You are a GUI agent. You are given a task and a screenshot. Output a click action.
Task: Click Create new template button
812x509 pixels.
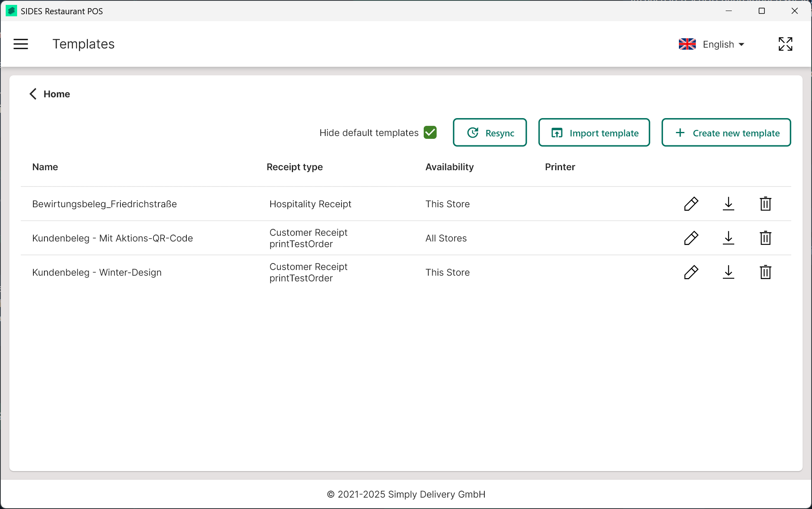726,132
